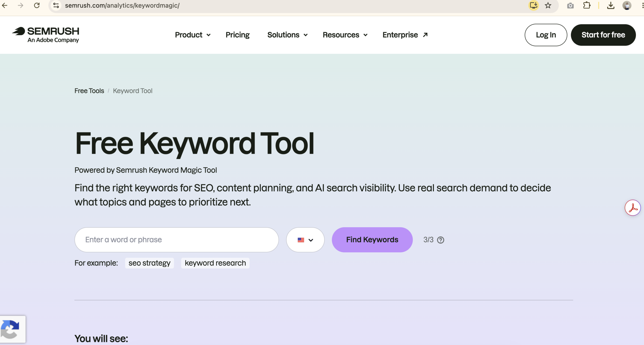644x345 pixels.
Task: Focus the 'Enter a word or phrase' field
Action: (x=177, y=240)
